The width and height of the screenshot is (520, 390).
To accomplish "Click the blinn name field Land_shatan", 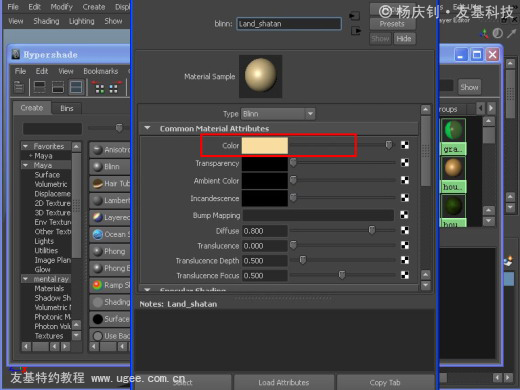I will tap(289, 24).
